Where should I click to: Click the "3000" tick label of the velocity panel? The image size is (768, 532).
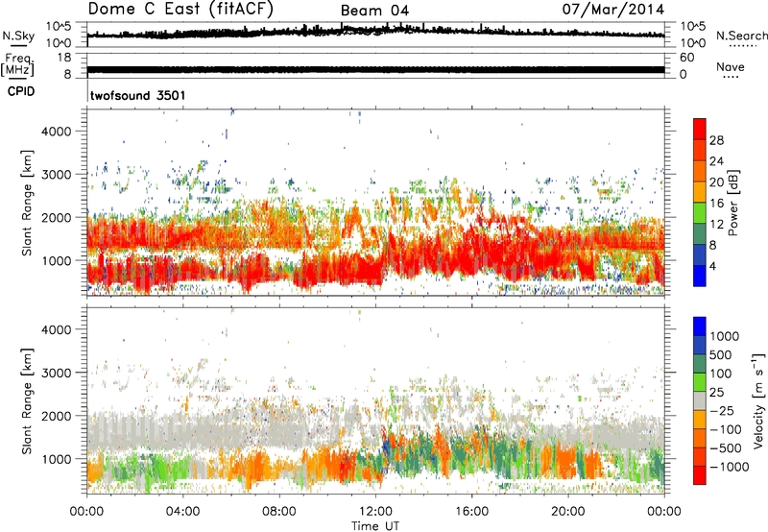coord(57,373)
